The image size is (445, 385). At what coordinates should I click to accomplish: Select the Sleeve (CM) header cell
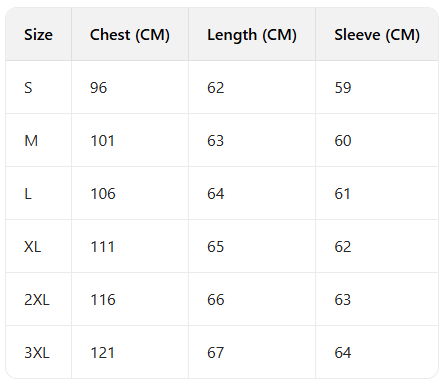point(377,35)
